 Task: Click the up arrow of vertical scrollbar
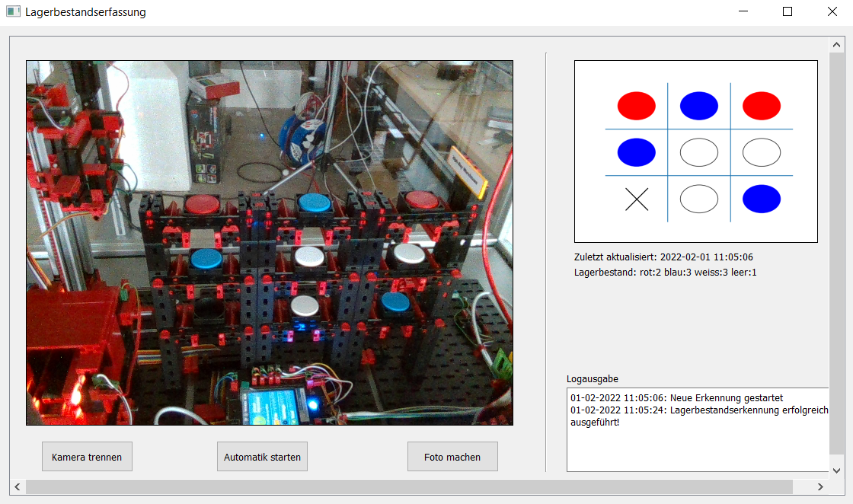[x=835, y=45]
